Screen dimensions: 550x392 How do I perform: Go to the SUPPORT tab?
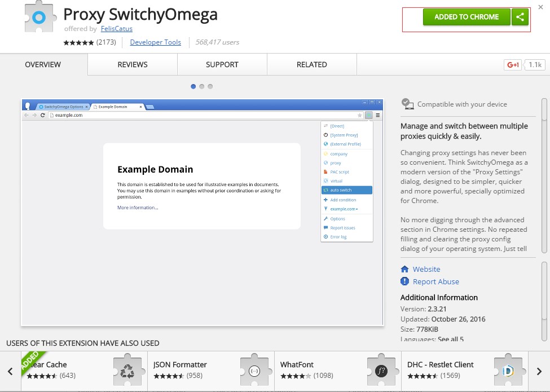click(x=222, y=64)
